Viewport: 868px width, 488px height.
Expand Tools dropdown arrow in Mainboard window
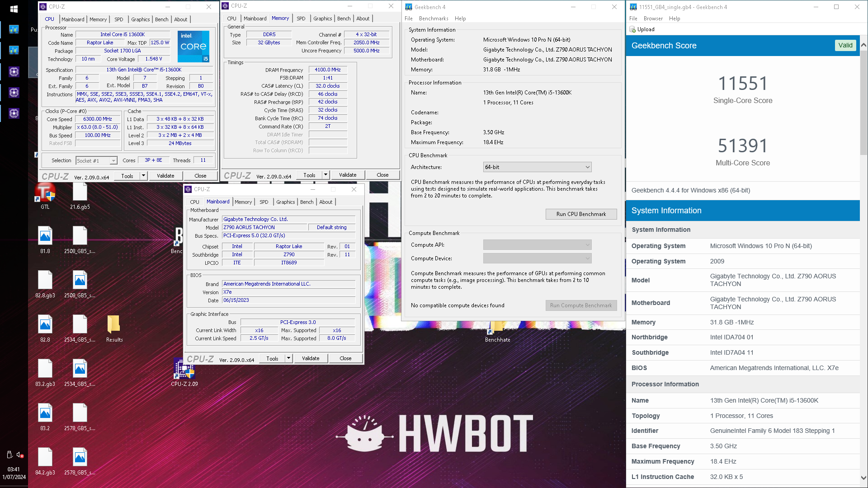click(x=288, y=358)
